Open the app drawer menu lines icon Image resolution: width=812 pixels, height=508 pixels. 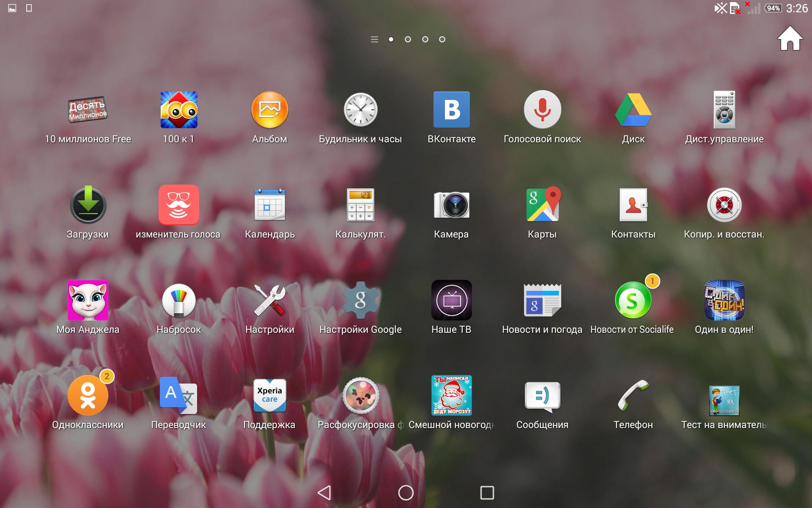click(374, 39)
